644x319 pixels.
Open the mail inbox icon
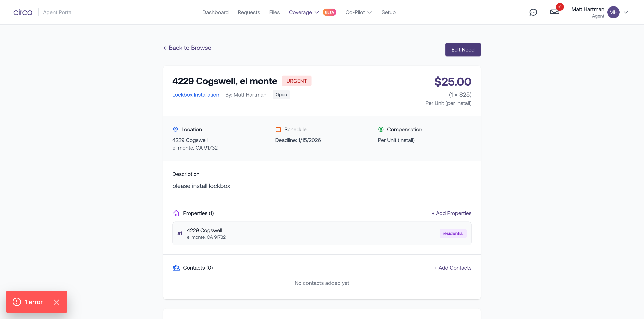[x=555, y=12]
